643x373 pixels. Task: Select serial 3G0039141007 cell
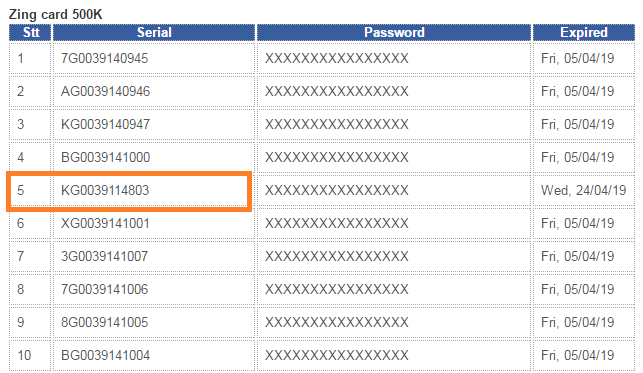154,256
